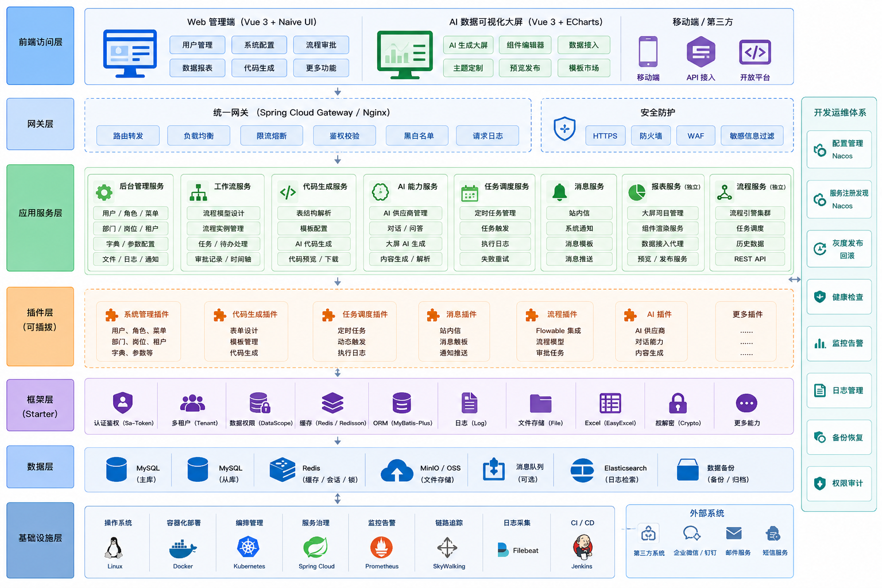Screen dimensions: 882x588
Task: Select the 权限审计 card
Action: pos(839,483)
